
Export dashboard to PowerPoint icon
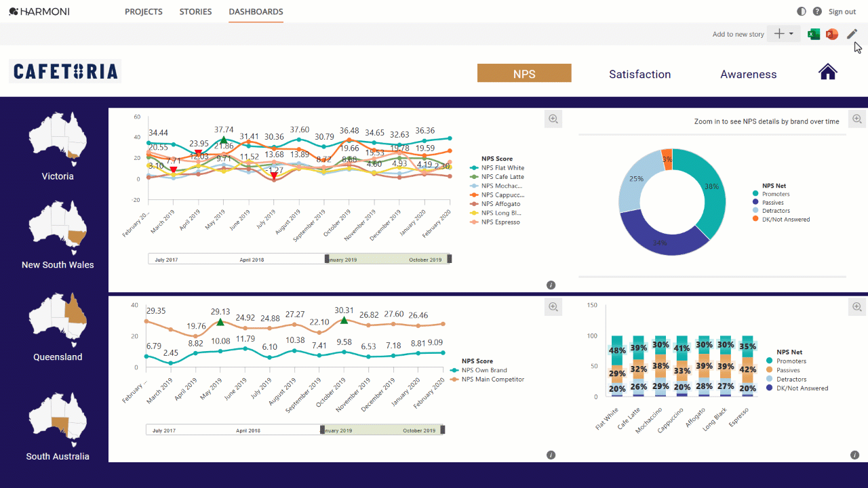pos(832,34)
